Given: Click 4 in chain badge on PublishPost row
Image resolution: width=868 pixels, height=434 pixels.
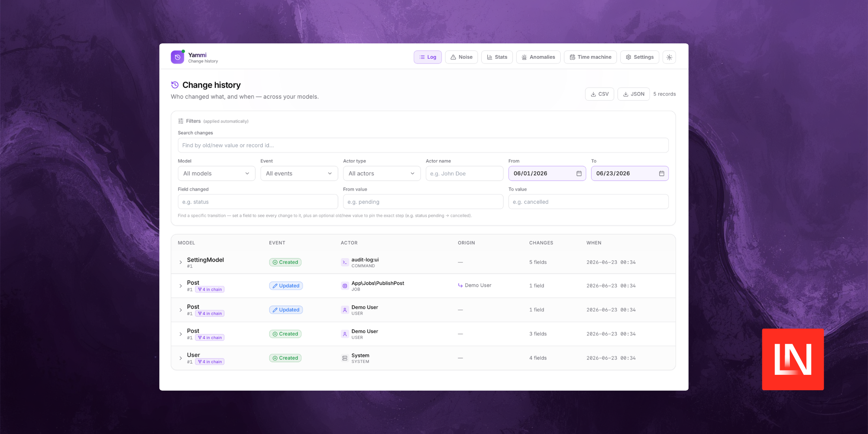Looking at the screenshot, I should coord(210,289).
